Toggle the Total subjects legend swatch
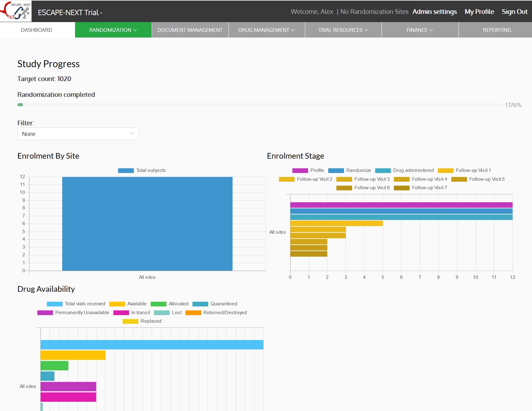Image resolution: width=532 pixels, height=411 pixels. (126, 171)
